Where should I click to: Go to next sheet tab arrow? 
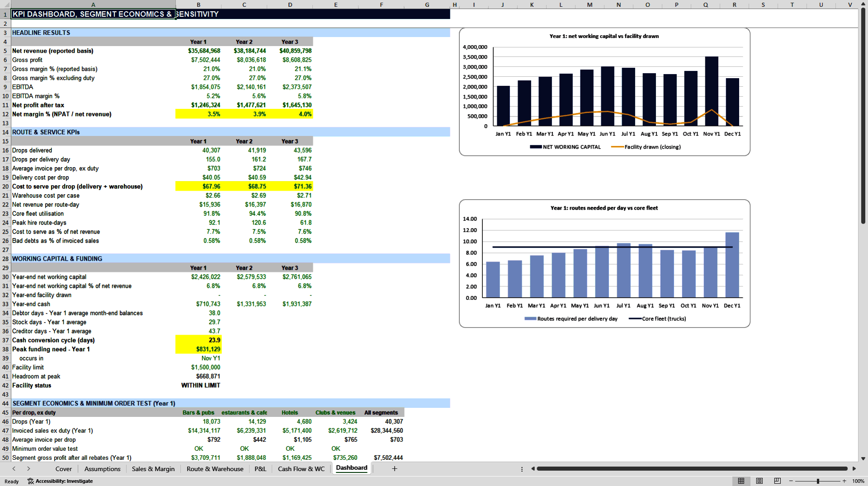point(28,469)
